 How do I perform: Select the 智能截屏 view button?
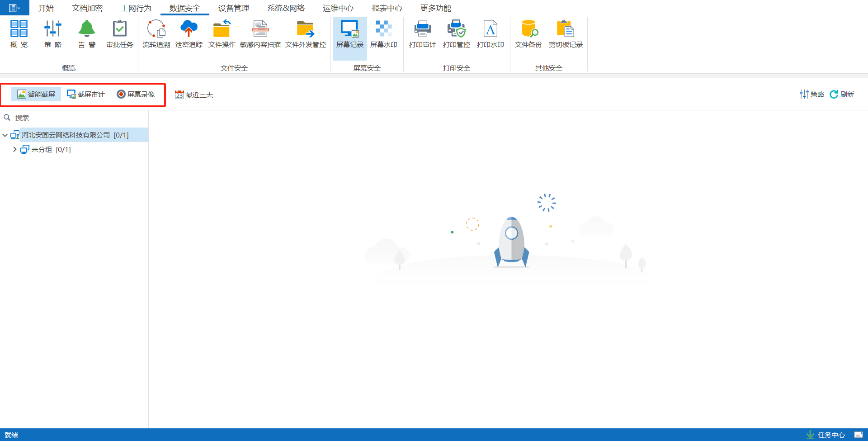36,94
